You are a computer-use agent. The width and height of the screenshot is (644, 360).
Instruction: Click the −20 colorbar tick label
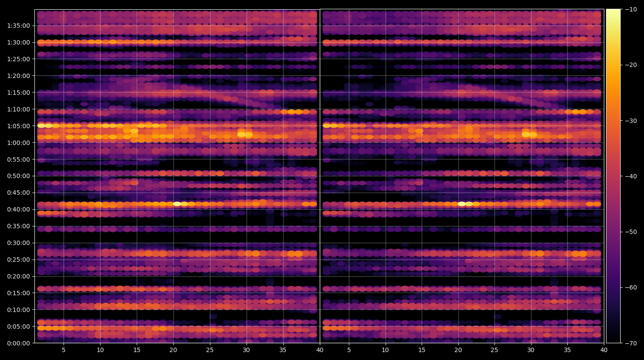pyautogui.click(x=631, y=65)
